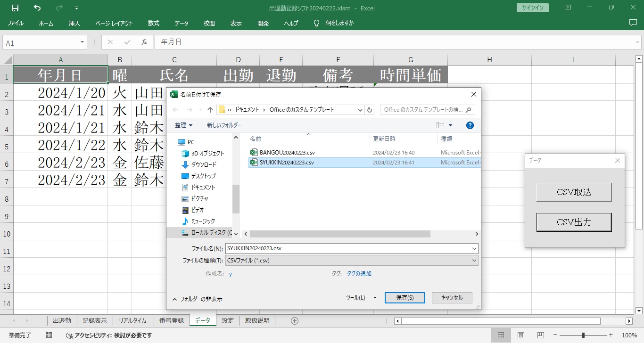
Task: Expand the ファイル名 combo box dropdown
Action: click(474, 248)
